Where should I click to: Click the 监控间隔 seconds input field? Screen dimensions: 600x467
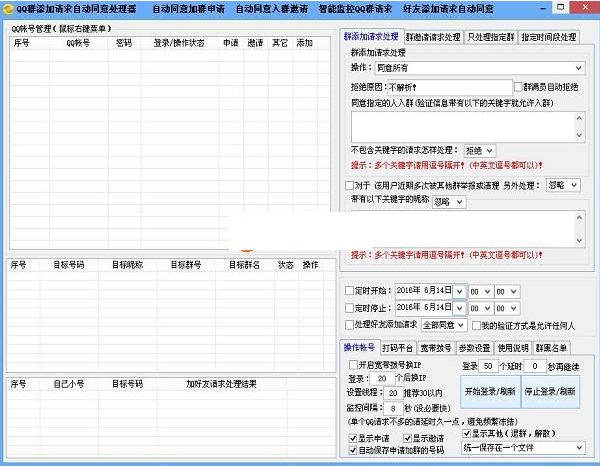(x=395, y=408)
